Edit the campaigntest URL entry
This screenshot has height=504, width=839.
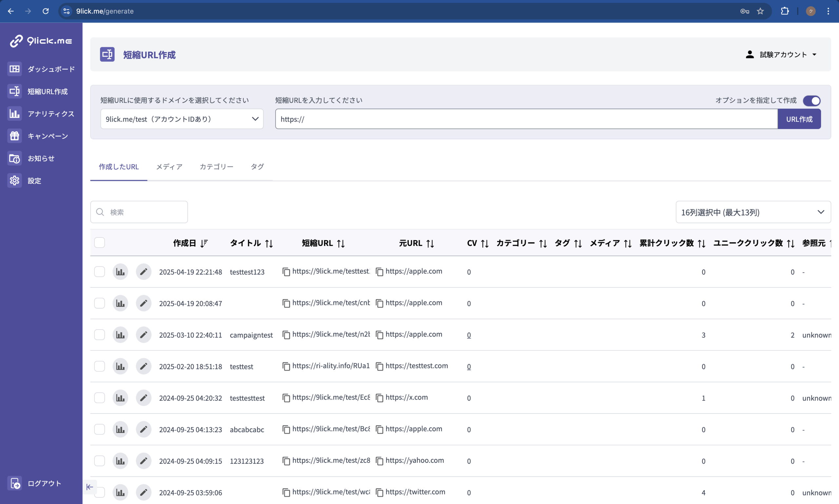[144, 335]
